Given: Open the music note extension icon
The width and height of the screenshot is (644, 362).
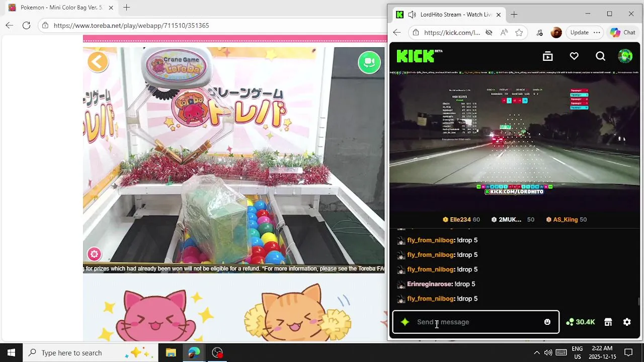Looking at the screenshot, I should point(540,33).
